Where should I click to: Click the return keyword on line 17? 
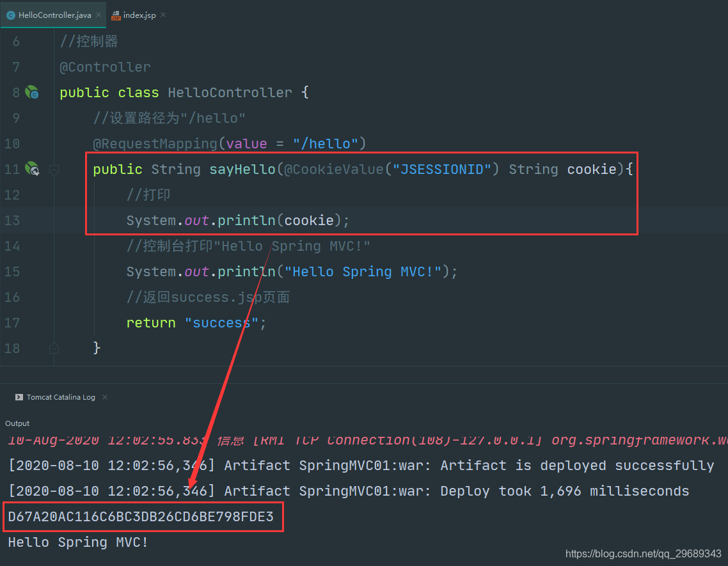point(151,323)
